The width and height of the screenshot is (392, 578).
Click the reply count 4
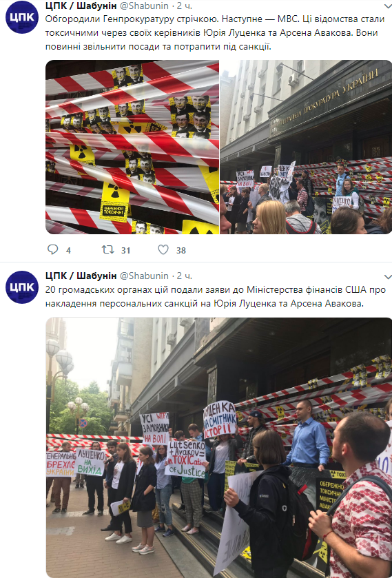(x=68, y=251)
